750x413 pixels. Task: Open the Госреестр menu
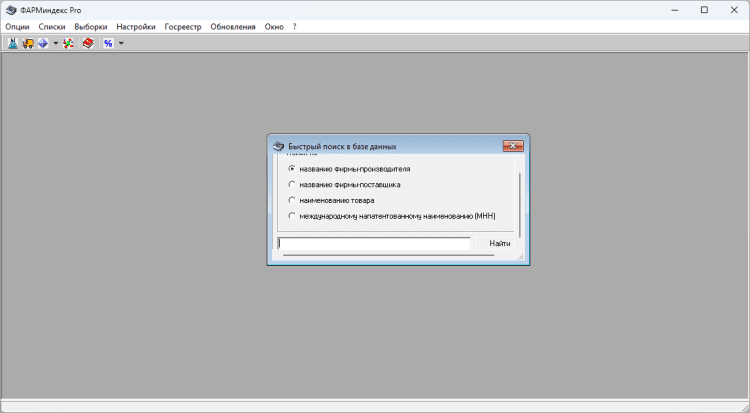click(x=183, y=27)
